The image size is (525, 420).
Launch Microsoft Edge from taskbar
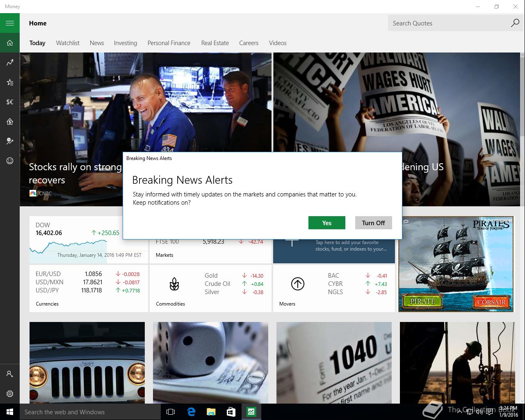[x=191, y=412]
